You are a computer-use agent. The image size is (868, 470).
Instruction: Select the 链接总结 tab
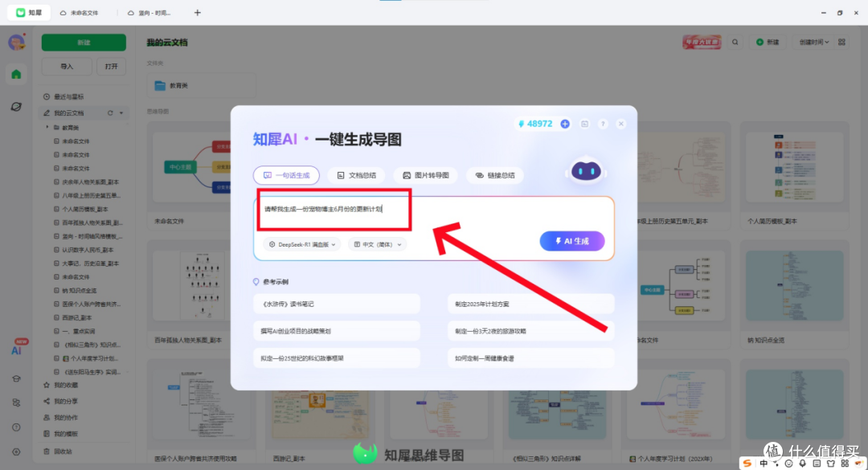[x=495, y=175]
